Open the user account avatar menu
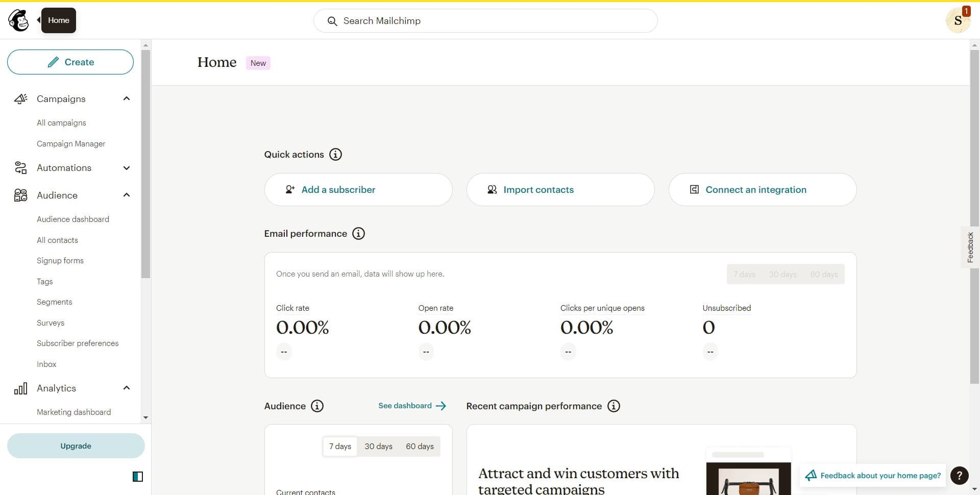This screenshot has width=980, height=495. click(958, 20)
